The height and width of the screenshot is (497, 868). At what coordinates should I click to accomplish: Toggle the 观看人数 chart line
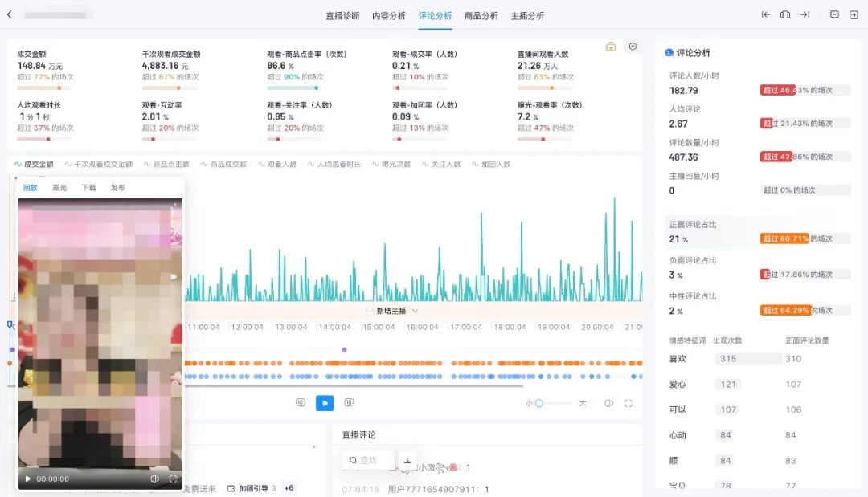coord(276,164)
